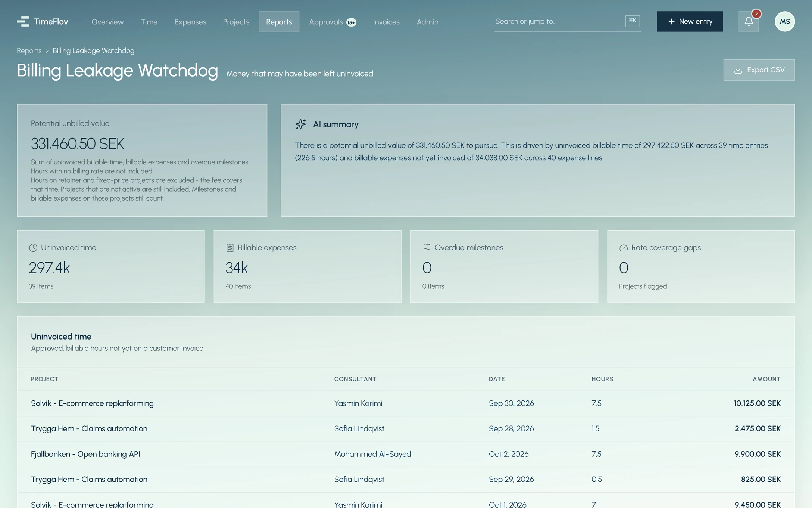Open the Rate coverage gaps card

click(x=701, y=266)
